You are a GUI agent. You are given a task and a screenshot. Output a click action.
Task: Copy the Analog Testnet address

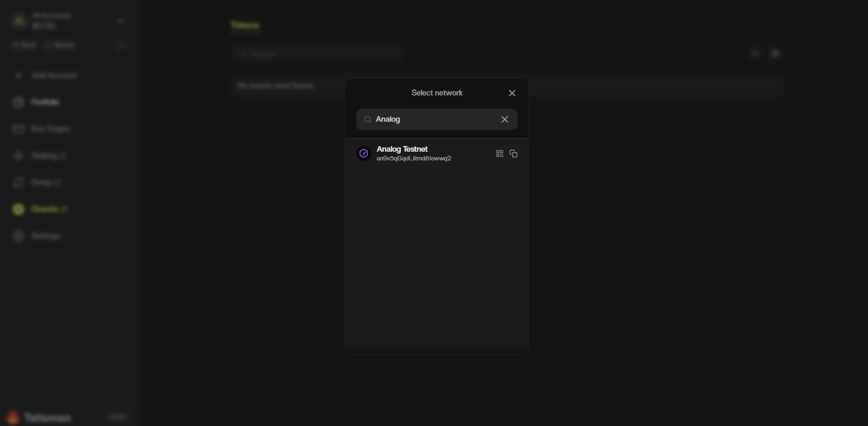tap(514, 154)
